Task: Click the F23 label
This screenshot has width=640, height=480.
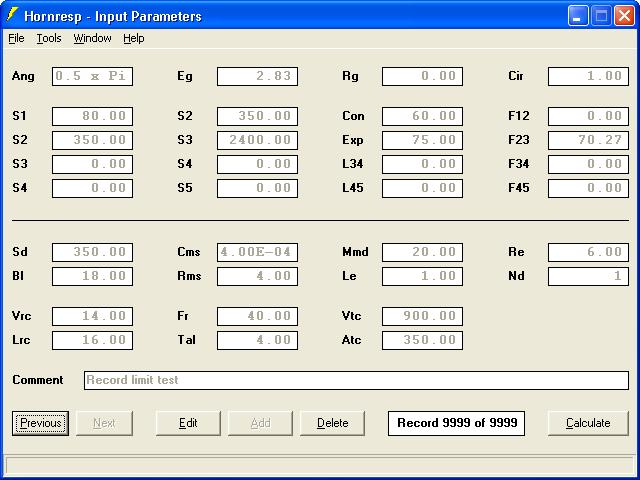Action: click(519, 140)
